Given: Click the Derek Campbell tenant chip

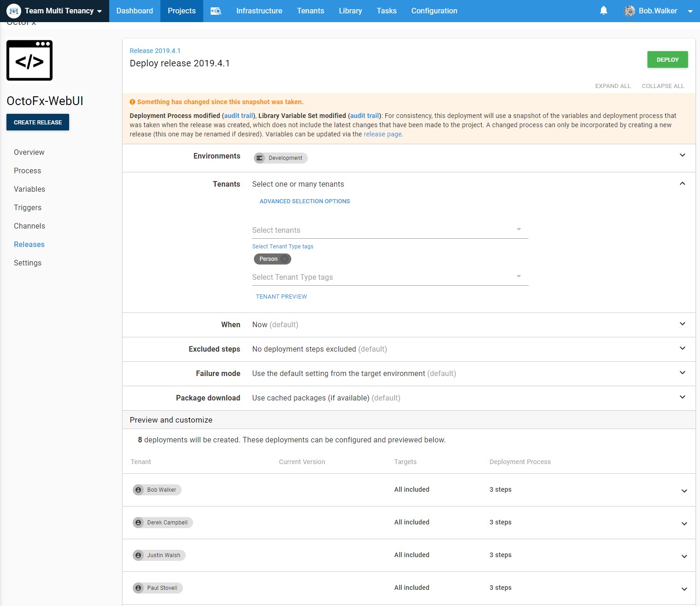Looking at the screenshot, I should coord(163,523).
